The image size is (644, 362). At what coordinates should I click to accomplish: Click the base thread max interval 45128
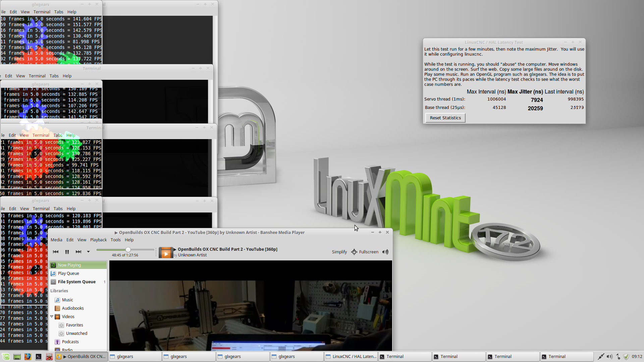[x=499, y=108]
